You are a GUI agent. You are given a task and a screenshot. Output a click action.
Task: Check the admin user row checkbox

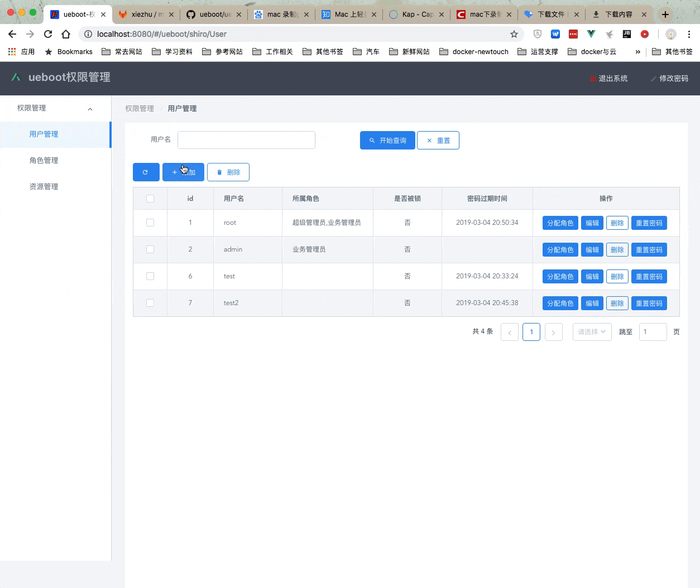150,249
